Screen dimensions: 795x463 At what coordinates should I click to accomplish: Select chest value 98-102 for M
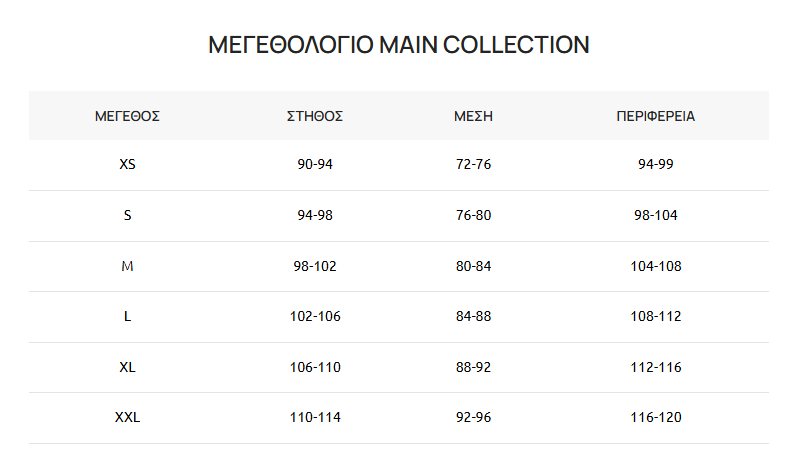[x=315, y=266]
